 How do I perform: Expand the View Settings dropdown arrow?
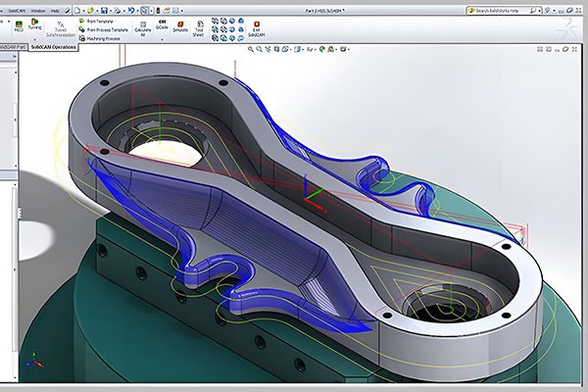348,50
